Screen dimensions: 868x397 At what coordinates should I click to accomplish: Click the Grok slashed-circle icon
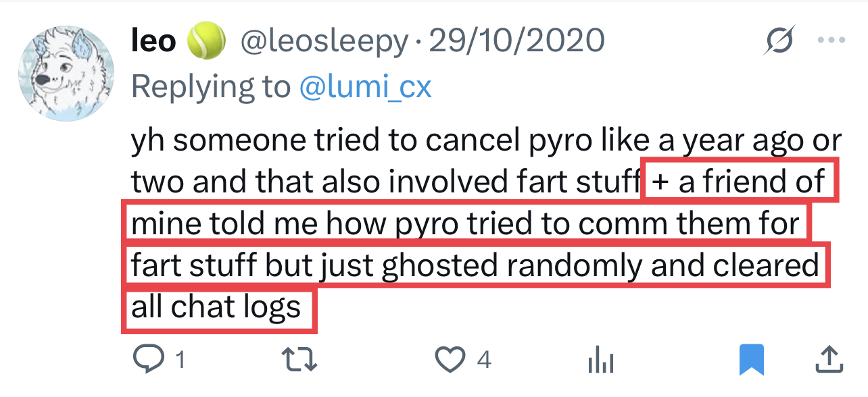[781, 43]
